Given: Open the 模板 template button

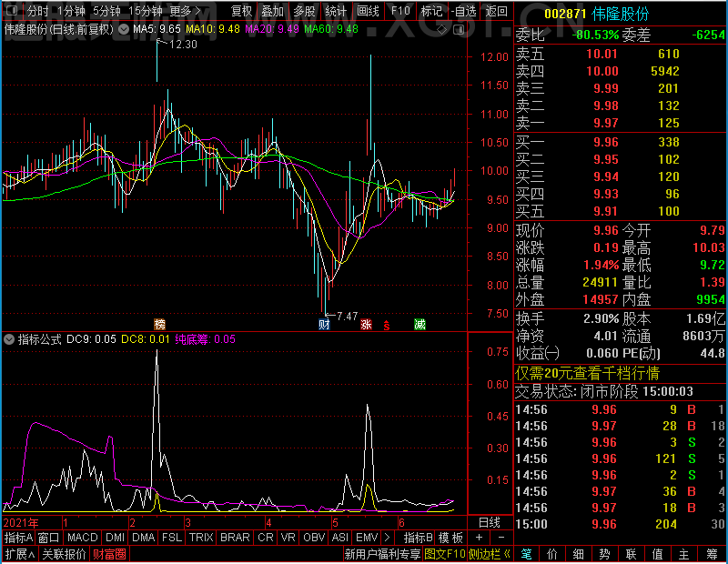Looking at the screenshot, I should pos(450,538).
